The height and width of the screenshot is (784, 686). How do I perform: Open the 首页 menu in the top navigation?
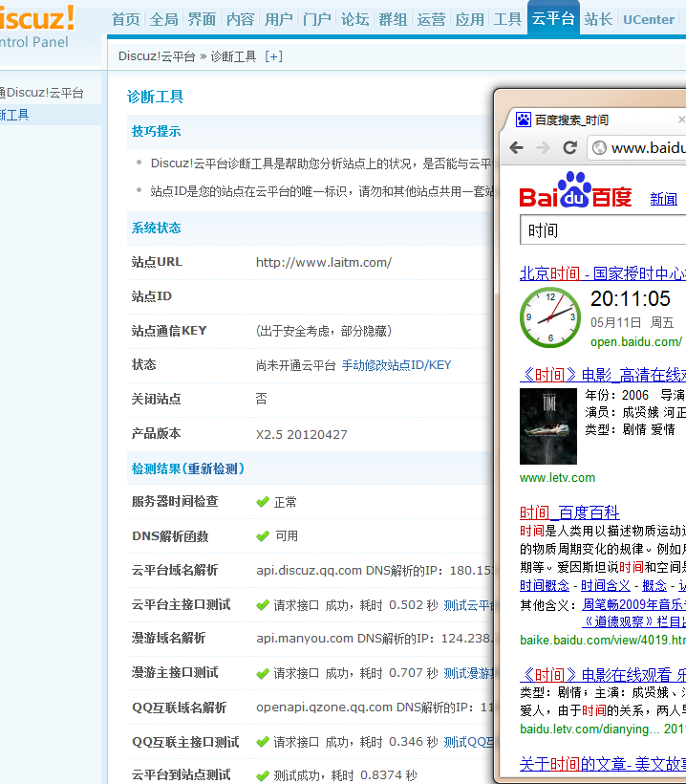click(x=126, y=19)
